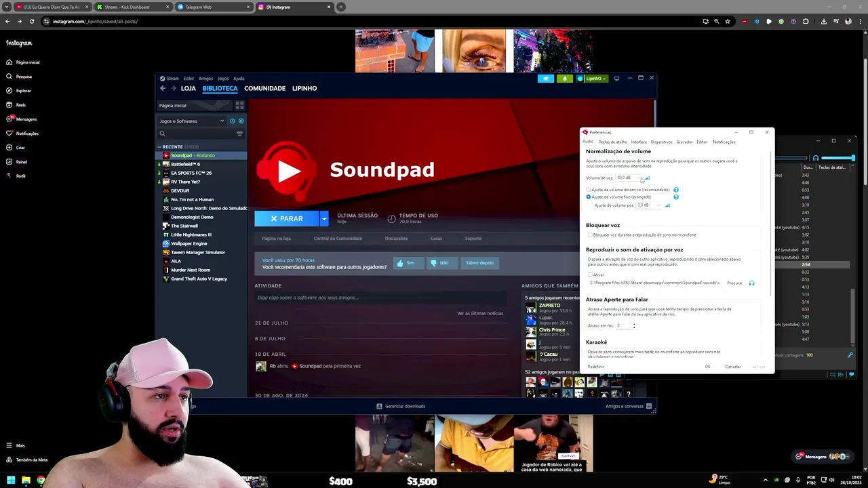Click volume ramp icon beside Volume de voz
Screen dimensions: 868x488
(647, 178)
